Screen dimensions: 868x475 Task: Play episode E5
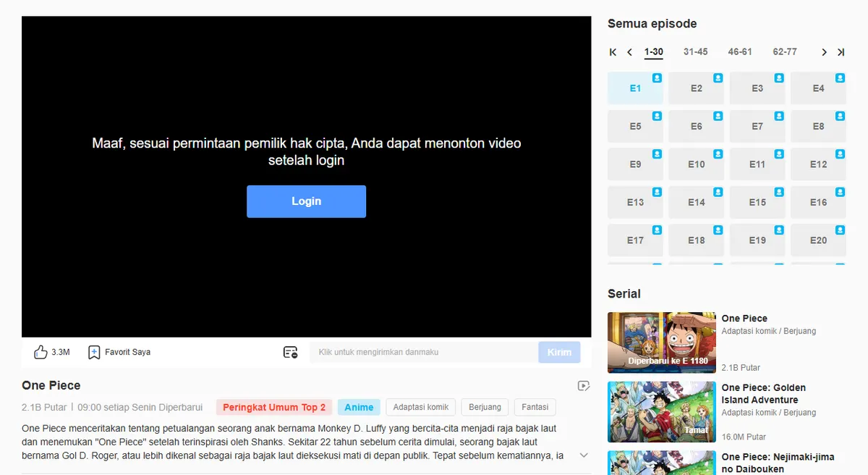(635, 126)
